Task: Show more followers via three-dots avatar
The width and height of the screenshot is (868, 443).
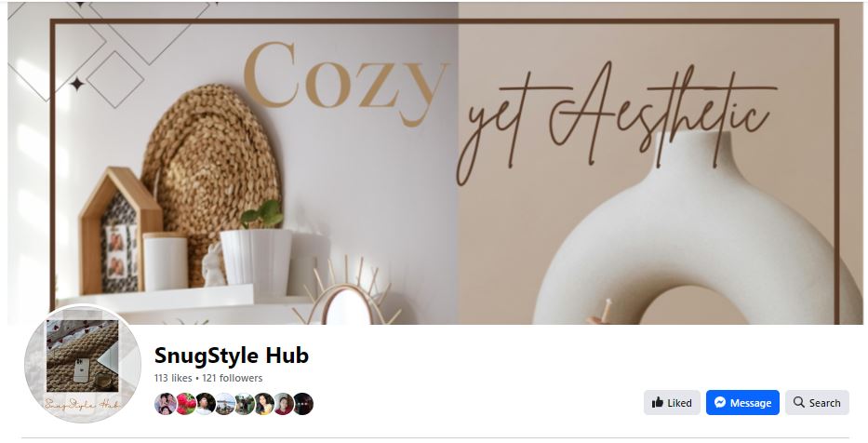Action: 303,404
